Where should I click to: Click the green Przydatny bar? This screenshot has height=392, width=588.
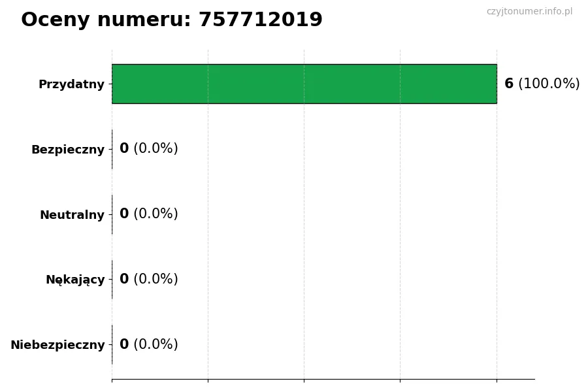pyautogui.click(x=304, y=84)
